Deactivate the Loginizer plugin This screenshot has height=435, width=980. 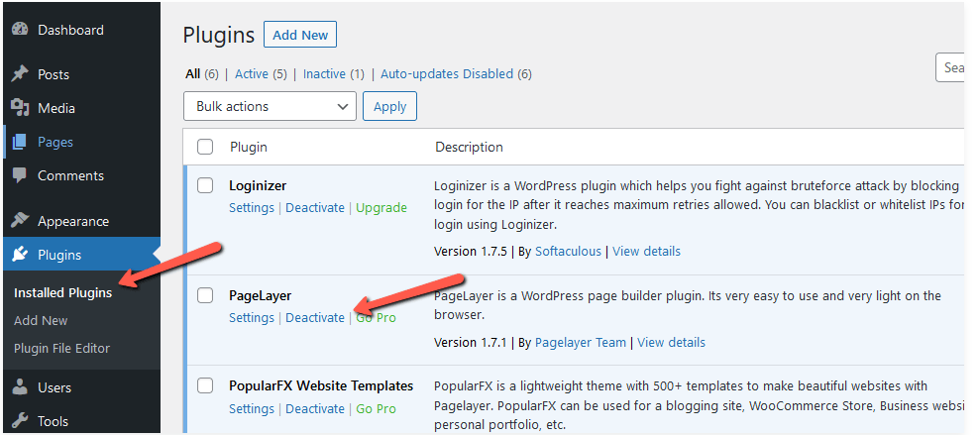(315, 207)
